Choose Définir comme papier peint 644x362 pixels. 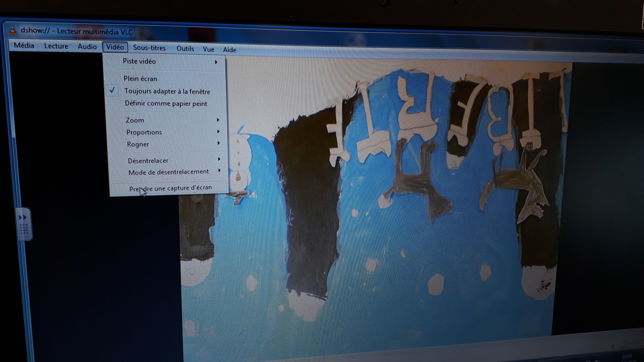pos(166,103)
